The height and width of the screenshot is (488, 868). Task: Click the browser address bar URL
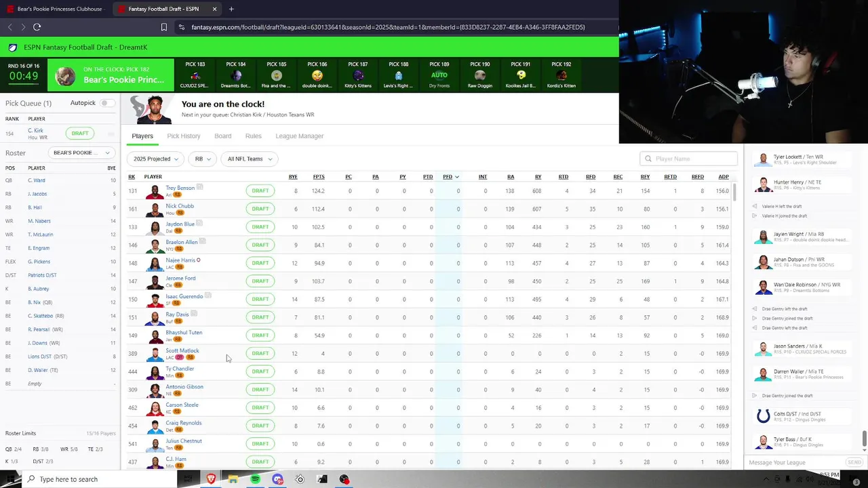[x=388, y=27]
